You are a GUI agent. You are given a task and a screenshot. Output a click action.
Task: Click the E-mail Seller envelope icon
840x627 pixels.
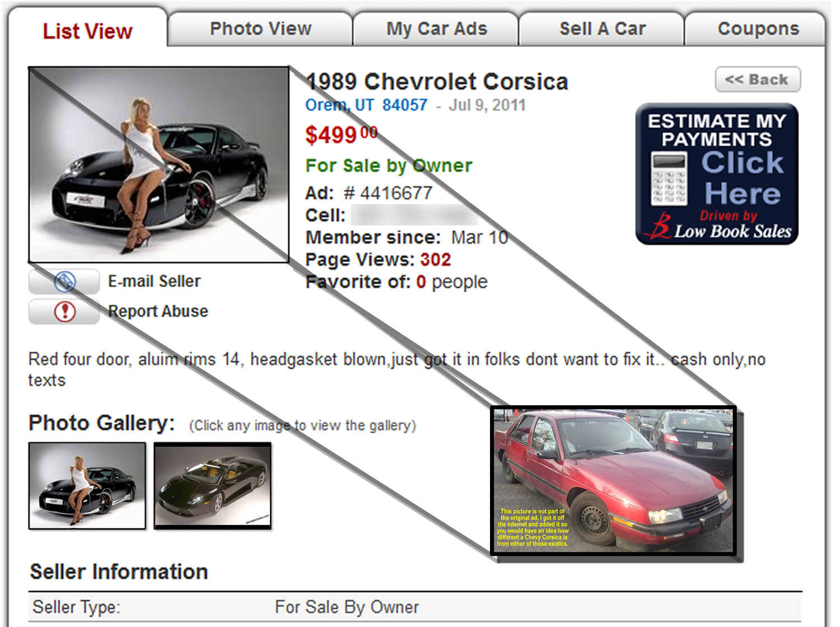pyautogui.click(x=64, y=281)
